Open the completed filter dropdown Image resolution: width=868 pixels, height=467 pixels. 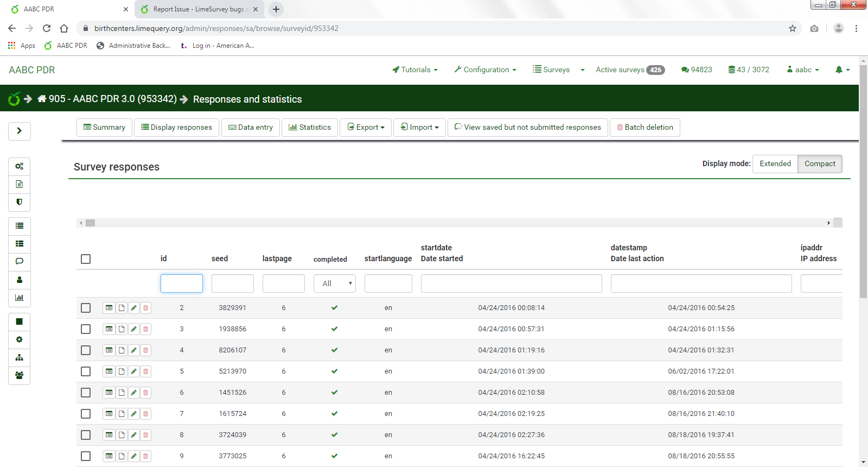334,283
